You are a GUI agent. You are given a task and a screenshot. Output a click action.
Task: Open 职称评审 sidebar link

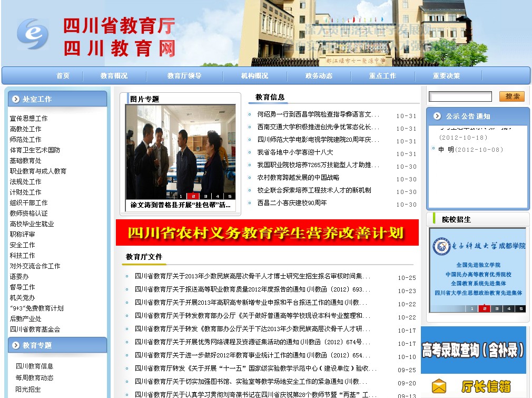[23, 234]
